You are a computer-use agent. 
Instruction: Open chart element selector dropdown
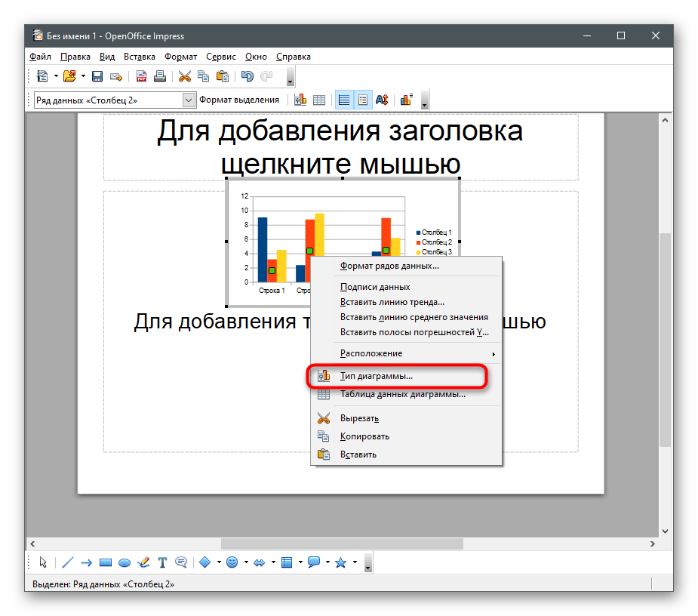(x=189, y=100)
